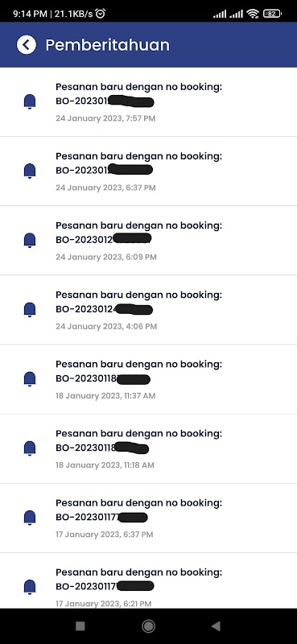This screenshot has height=644, width=297.
Task: Tap bell icon of 4:06 PM notification
Action: tap(30, 309)
